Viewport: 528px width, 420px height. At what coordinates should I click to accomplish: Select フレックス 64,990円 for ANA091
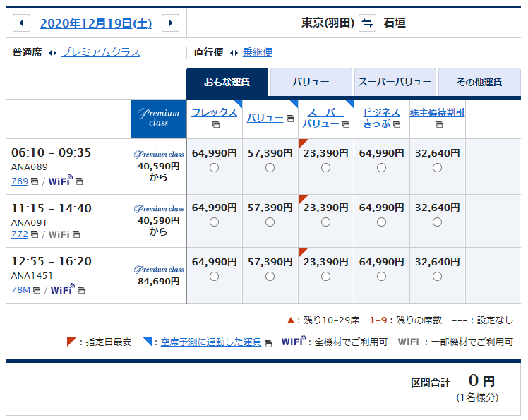click(214, 222)
